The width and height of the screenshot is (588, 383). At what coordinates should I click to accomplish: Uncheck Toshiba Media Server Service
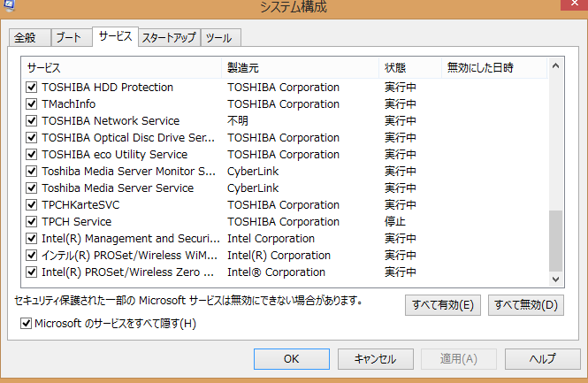pos(32,188)
